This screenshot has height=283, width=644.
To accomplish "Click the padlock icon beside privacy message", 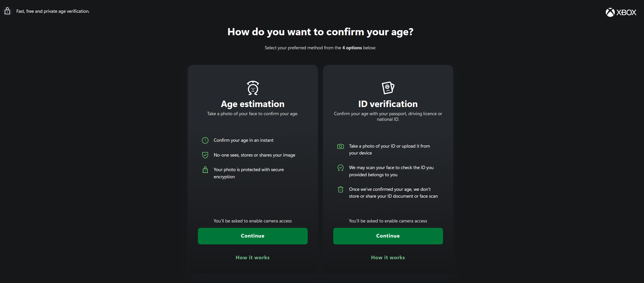I will pos(7,11).
